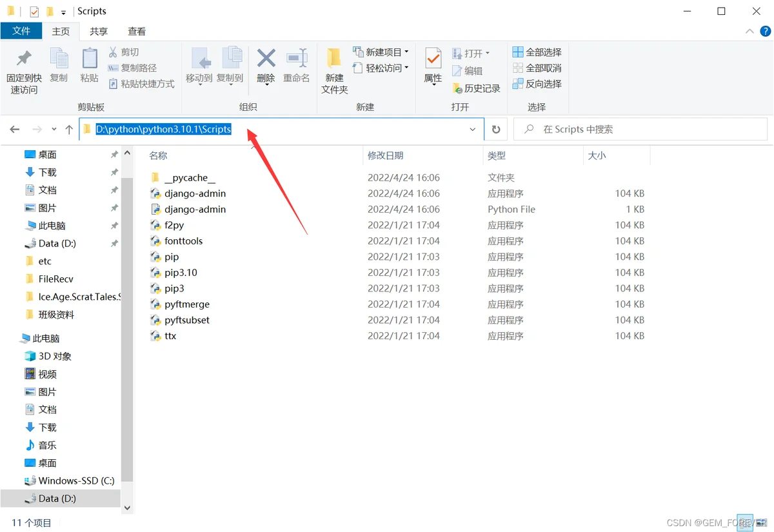Viewport: 774px width, 532px height.
Task: Sort by Size (大小) column header
Action: click(x=597, y=155)
